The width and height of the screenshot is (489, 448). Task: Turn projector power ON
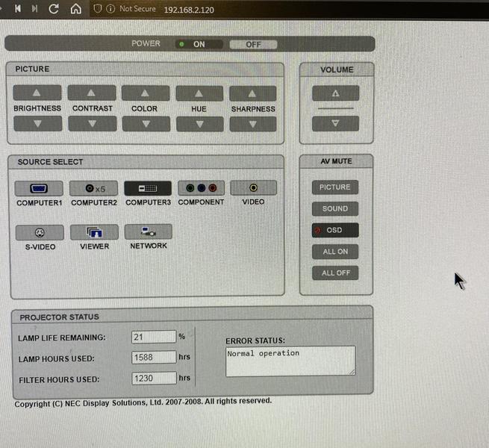(x=199, y=44)
